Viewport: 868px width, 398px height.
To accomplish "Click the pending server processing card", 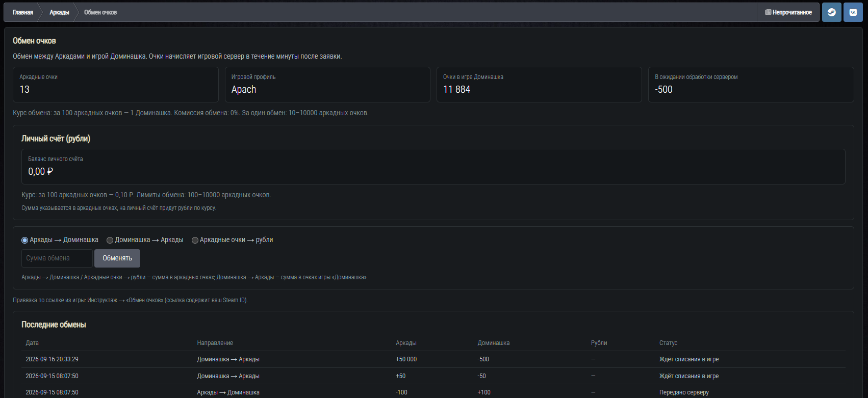I will point(751,85).
